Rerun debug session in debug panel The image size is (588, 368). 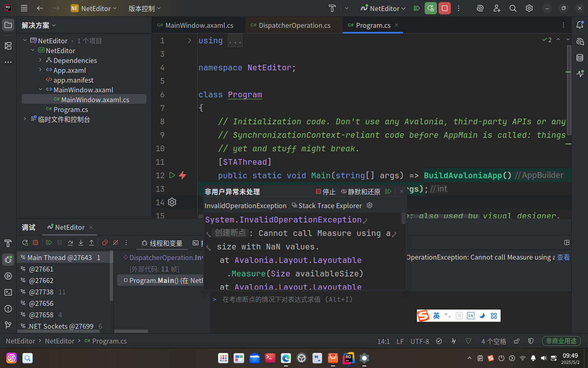point(25,242)
